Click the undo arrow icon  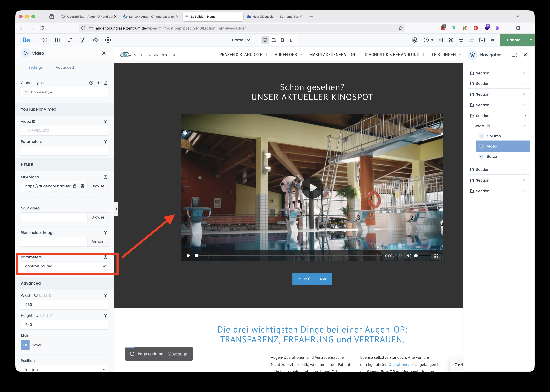point(461,40)
